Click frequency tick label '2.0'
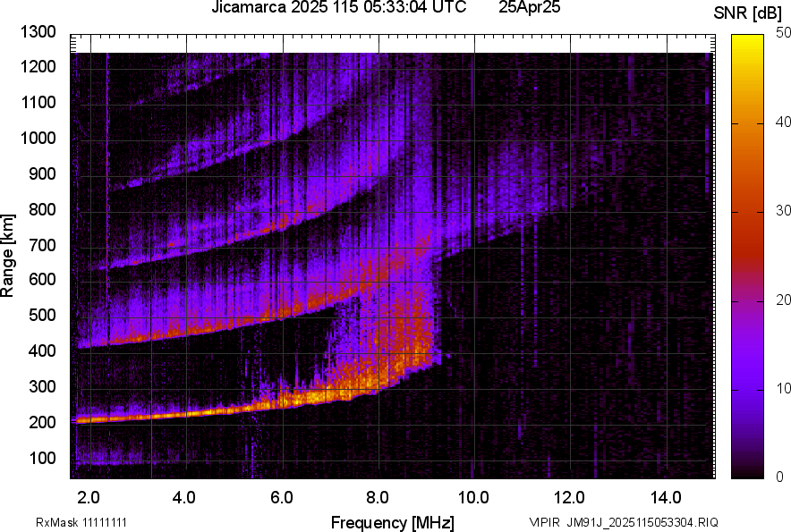Viewport: 791px width, 532px height. click(89, 498)
